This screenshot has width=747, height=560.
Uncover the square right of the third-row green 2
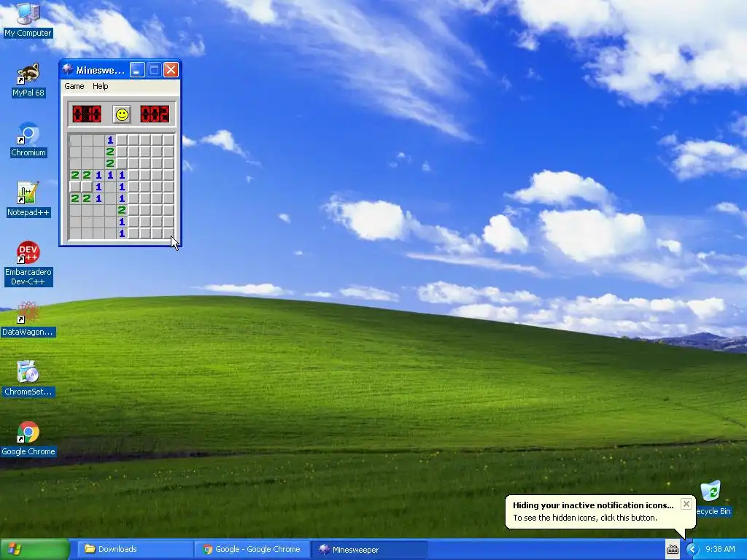coord(122,163)
